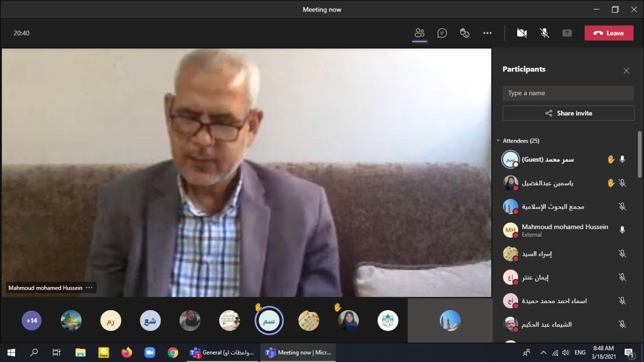This screenshot has height=362, width=644.
Task: Close the Participants panel
Action: point(626,71)
